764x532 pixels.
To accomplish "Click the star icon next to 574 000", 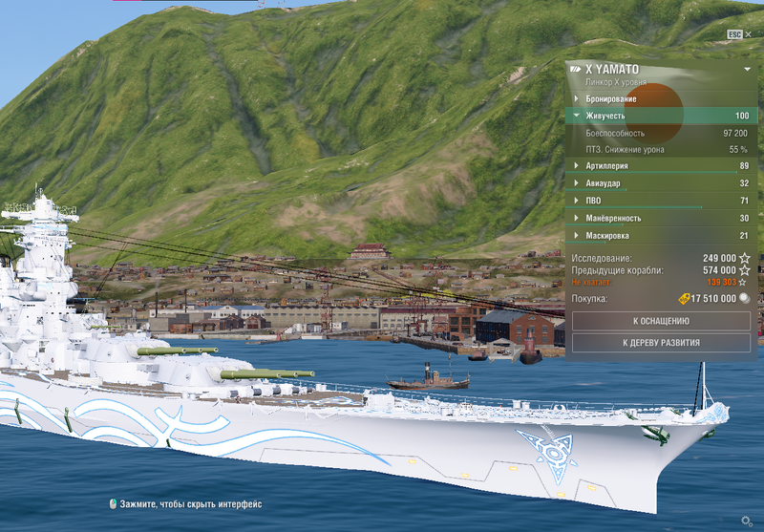I will pos(745,270).
